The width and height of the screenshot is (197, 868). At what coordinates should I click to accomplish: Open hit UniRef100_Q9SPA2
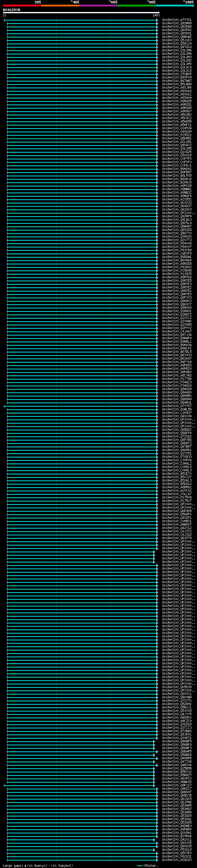click(x=176, y=30)
